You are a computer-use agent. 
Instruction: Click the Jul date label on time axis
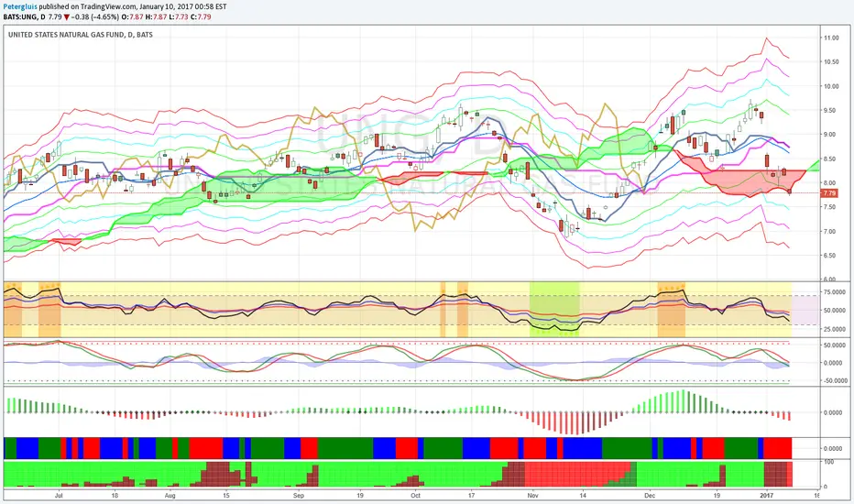59,496
